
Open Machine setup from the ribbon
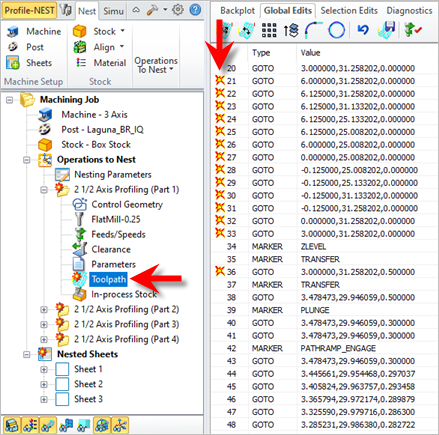[x=34, y=31]
